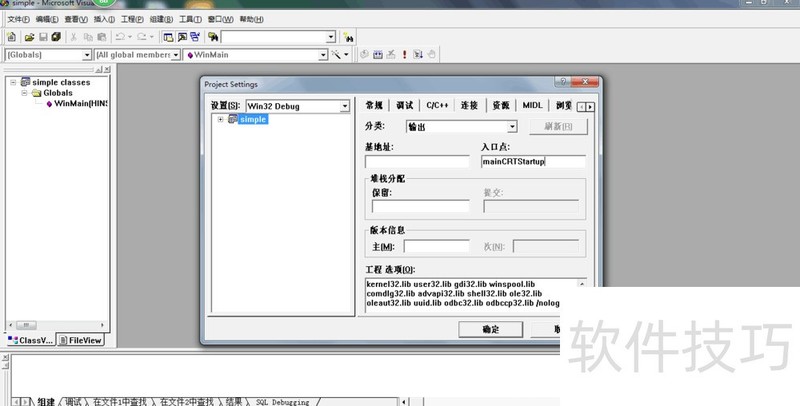Switch to the MIDL settings tab
Image resolution: width=800 pixels, height=406 pixels.
tap(532, 105)
